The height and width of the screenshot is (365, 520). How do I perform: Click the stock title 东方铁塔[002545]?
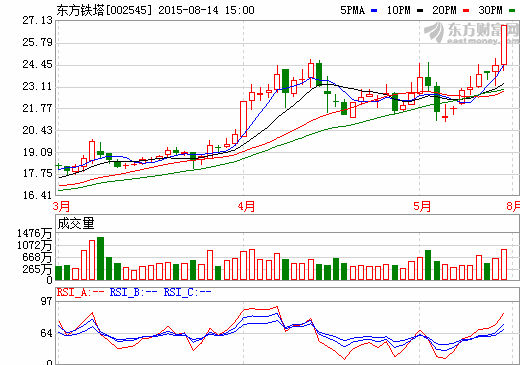[104, 10]
